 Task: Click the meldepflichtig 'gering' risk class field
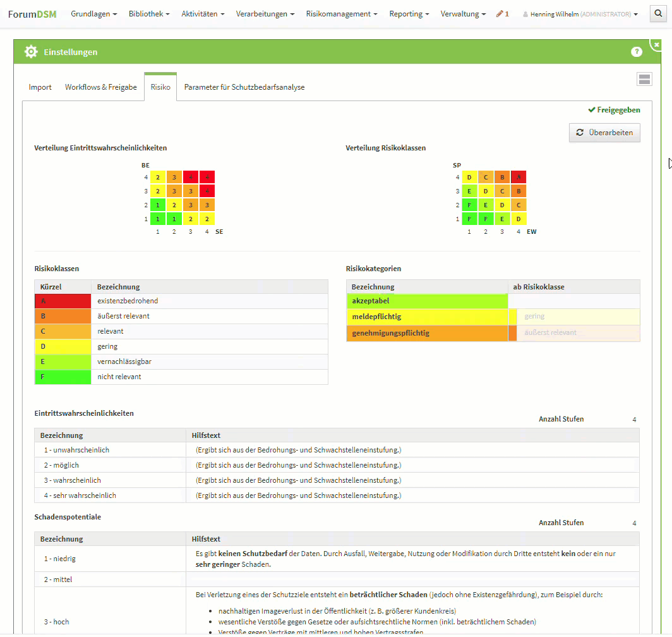[x=577, y=317]
